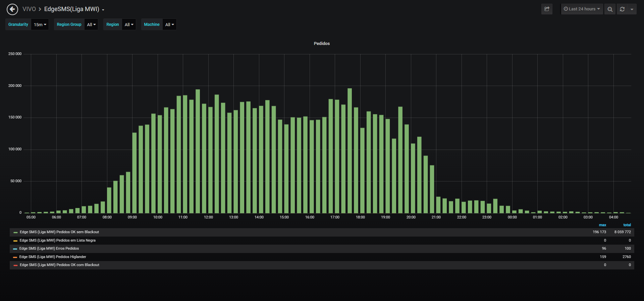Click the 100 000 y-axis label
This screenshot has height=301, width=644.
point(15,149)
